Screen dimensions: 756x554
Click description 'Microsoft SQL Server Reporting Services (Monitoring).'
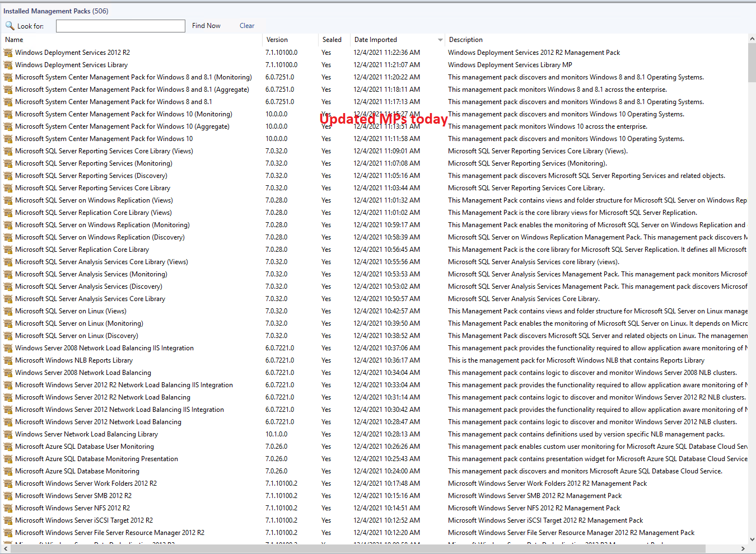528,163
